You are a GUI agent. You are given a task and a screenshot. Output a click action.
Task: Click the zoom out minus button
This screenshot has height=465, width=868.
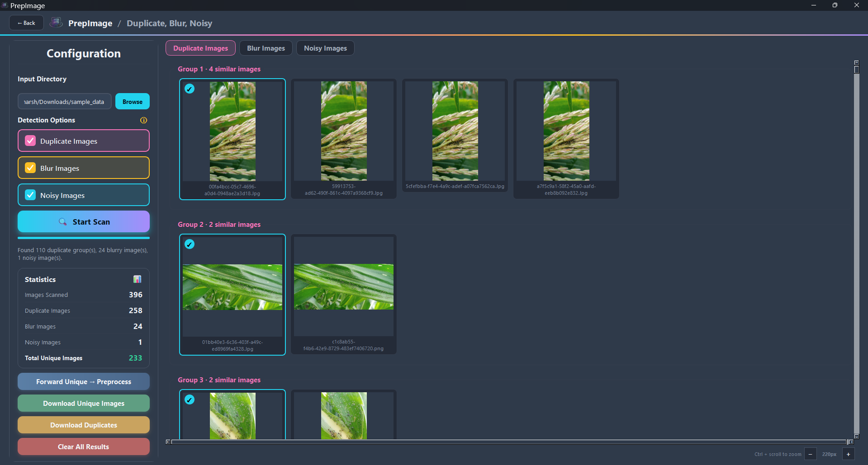(x=810, y=454)
